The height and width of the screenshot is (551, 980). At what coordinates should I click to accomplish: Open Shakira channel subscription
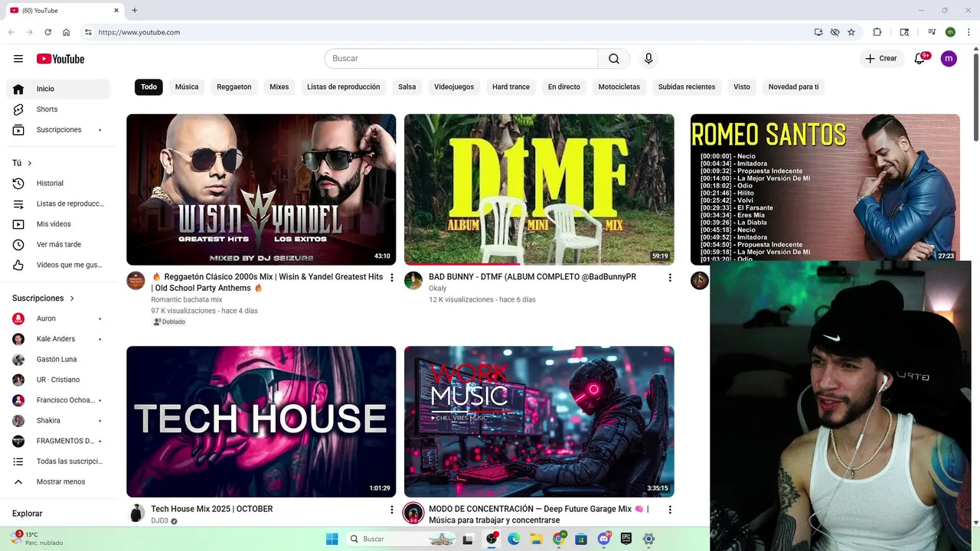click(58, 421)
